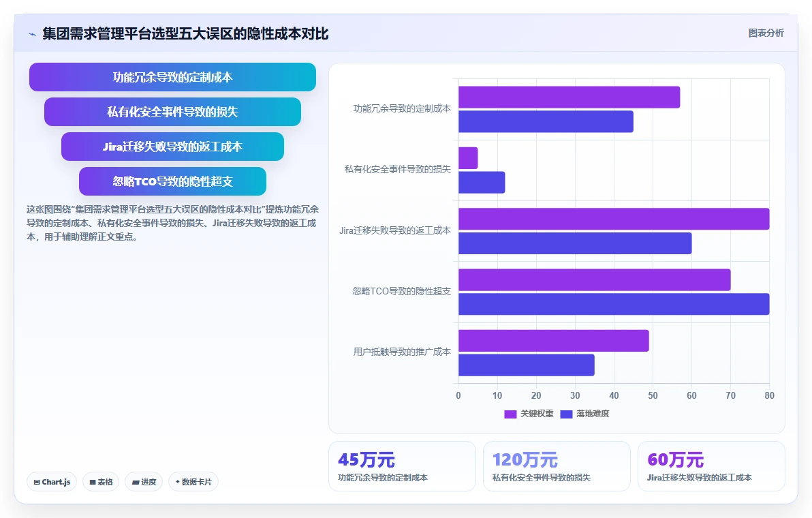Screen dimensions: 812x518
Task: Toggle the 关键权重 legend color swatch
Action: coord(510,414)
